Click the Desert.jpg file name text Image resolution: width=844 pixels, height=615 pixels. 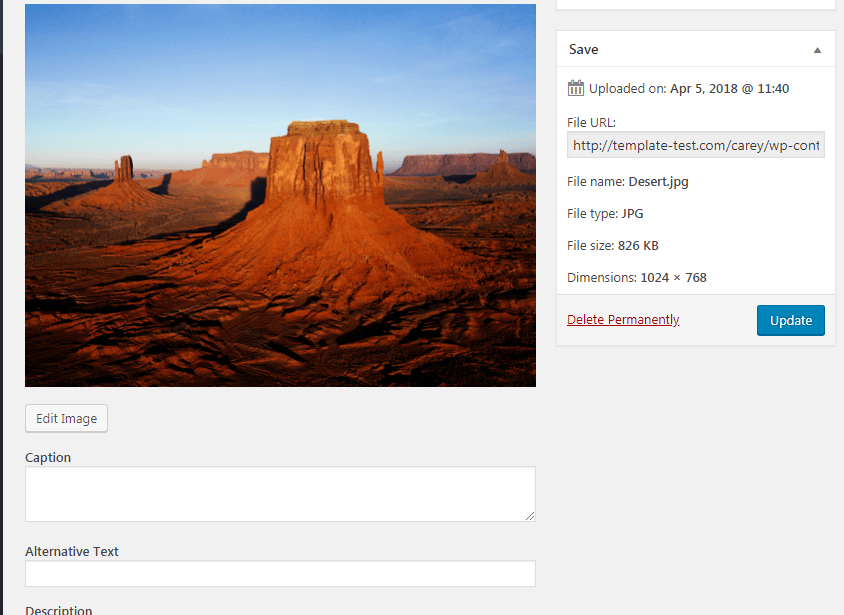tap(658, 182)
